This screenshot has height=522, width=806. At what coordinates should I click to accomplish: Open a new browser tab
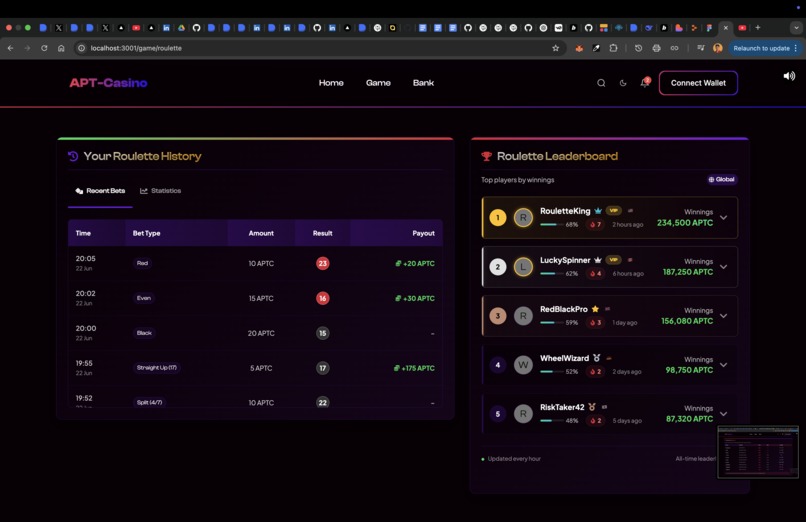(758, 28)
